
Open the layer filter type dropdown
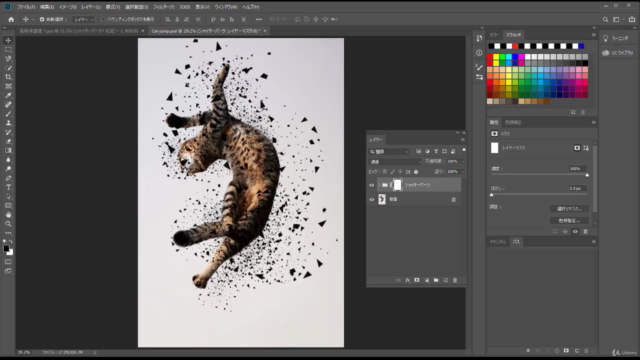389,151
